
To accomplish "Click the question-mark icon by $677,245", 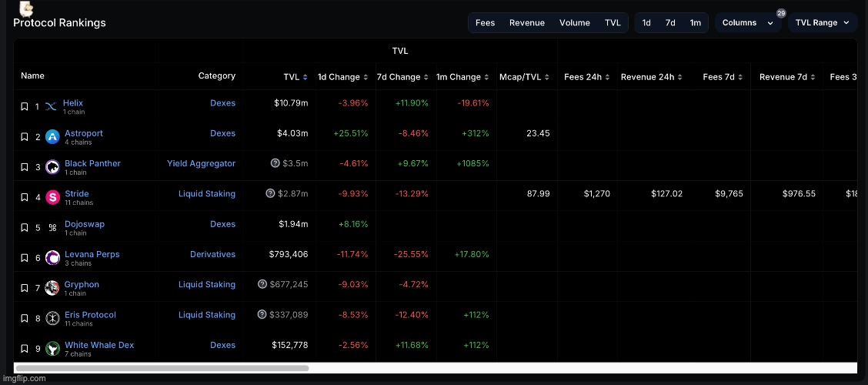I will click(x=262, y=284).
